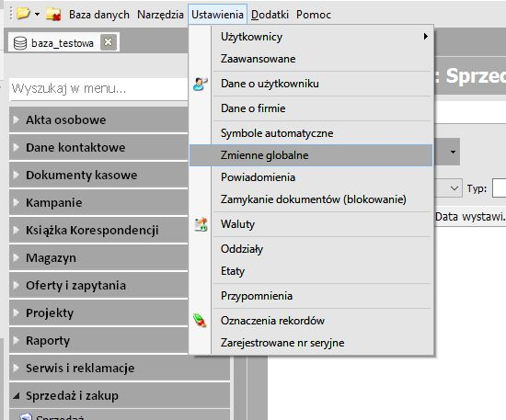The image size is (506, 420).
Task: Select Zmienne globalne menu entry
Action: [311, 155]
